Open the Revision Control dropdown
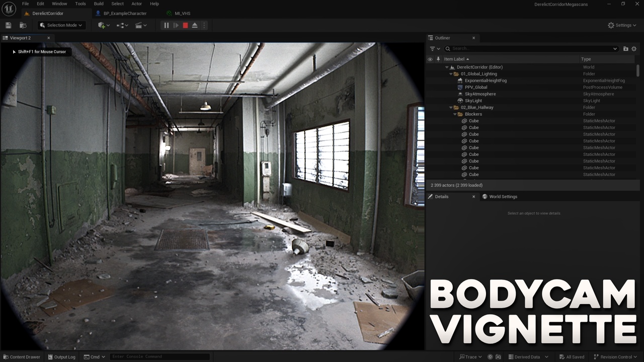This screenshot has width=644, height=362. (x=616, y=357)
